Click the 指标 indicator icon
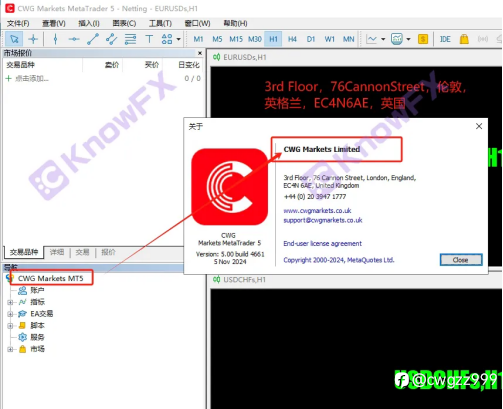The height and width of the screenshot is (409, 503). click(22, 302)
